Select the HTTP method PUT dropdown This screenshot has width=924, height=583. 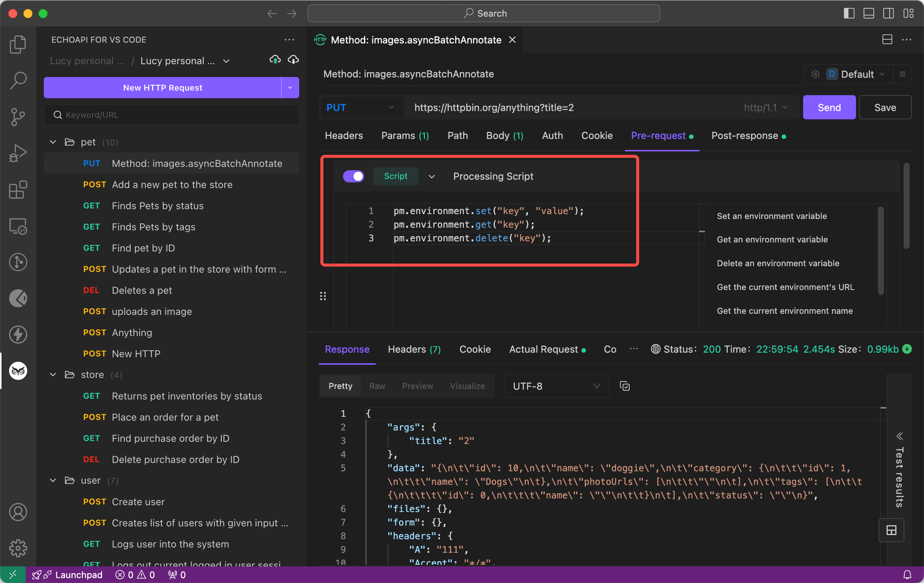[359, 108]
